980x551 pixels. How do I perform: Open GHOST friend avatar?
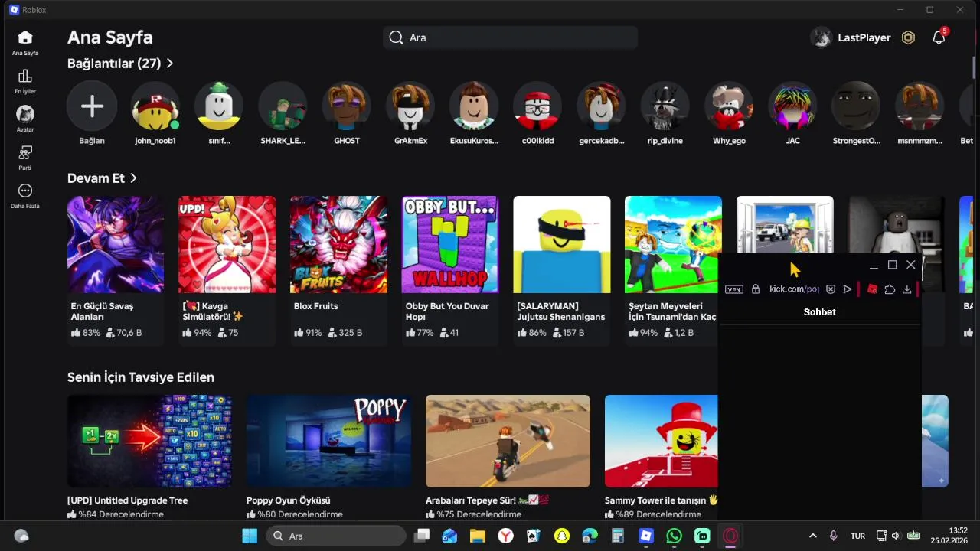point(347,106)
